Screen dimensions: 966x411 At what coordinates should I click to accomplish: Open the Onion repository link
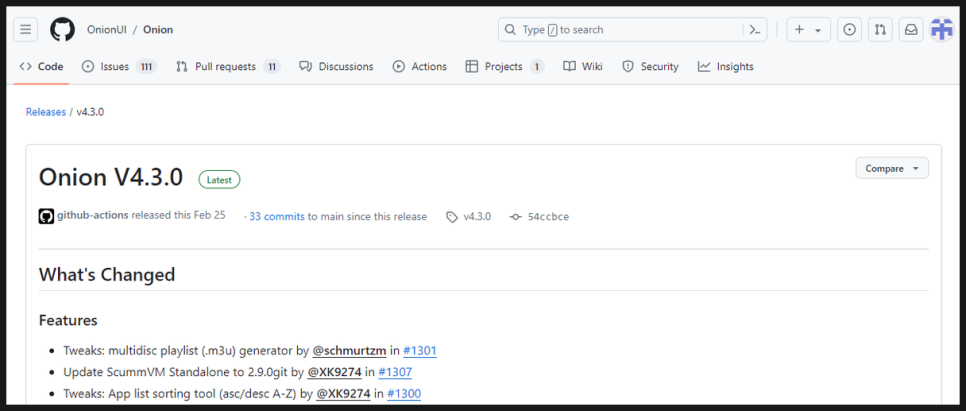tap(158, 30)
